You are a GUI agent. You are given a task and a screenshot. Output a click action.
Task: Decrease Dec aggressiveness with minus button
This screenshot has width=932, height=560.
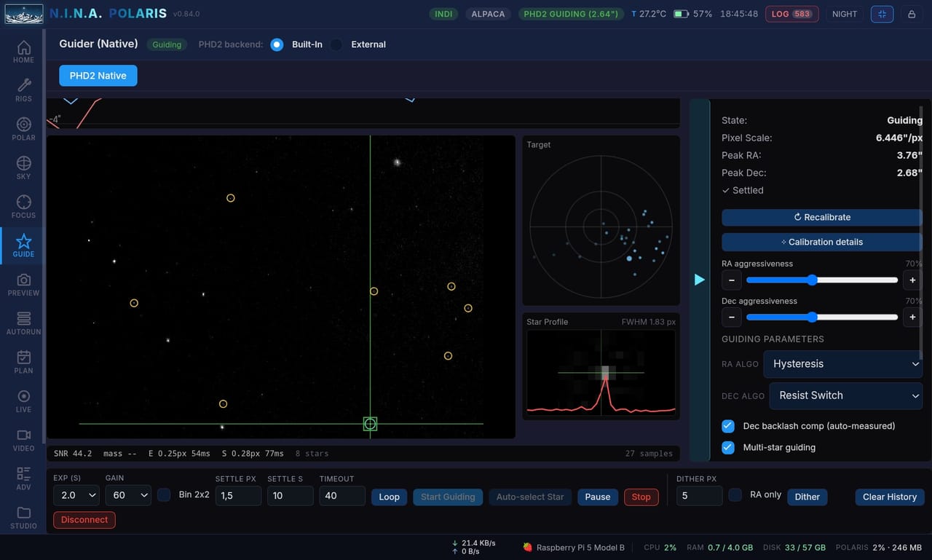[x=732, y=317]
